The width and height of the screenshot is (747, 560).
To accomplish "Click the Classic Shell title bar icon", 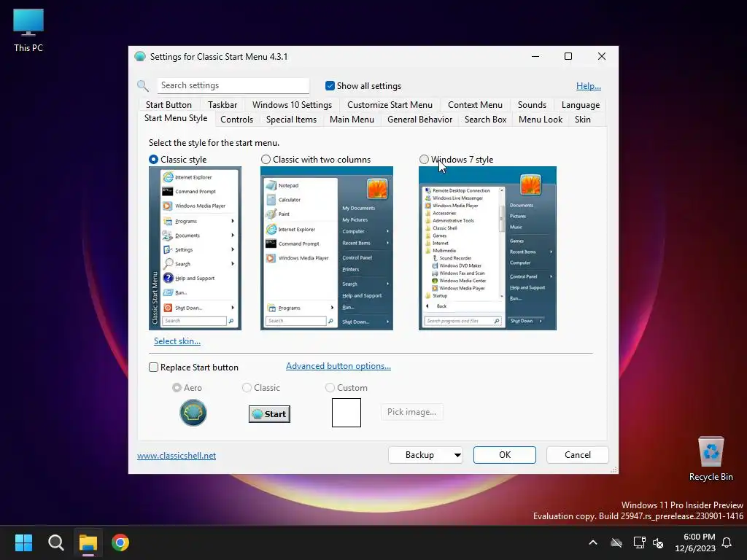I will pos(140,56).
